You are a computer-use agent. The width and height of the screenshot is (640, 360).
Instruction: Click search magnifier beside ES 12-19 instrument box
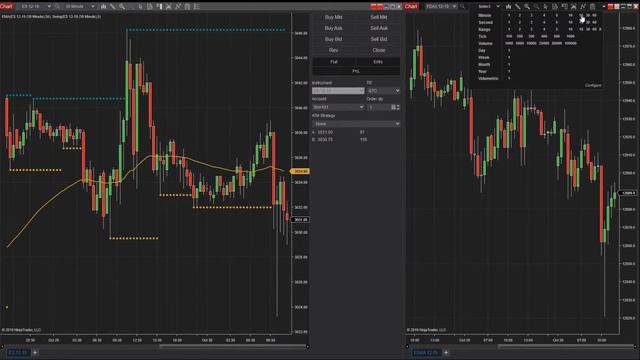click(x=57, y=7)
